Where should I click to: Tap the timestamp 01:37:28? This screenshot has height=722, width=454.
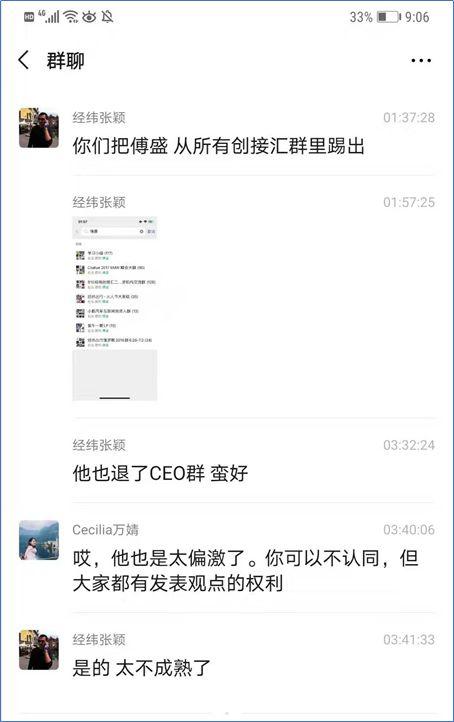tap(409, 118)
